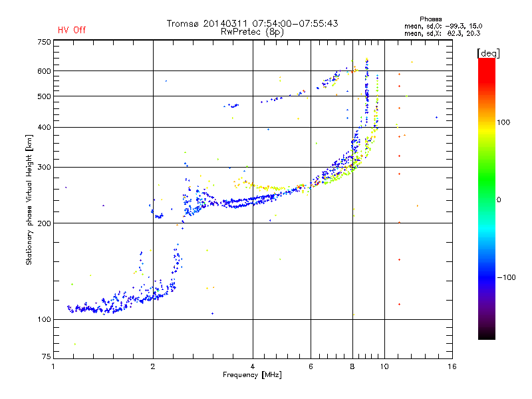Click the x-axis '6' tick label
This screenshot has width=532, height=399.
coord(311,366)
